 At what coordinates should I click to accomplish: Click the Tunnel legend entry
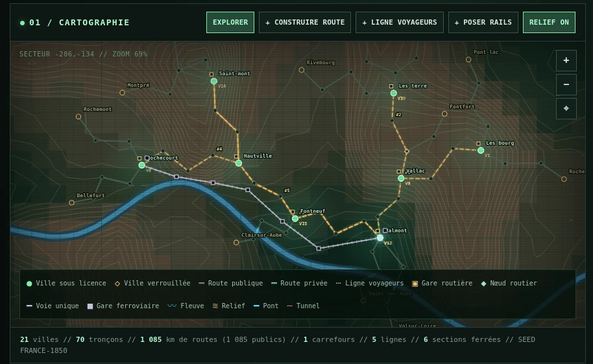(303, 306)
